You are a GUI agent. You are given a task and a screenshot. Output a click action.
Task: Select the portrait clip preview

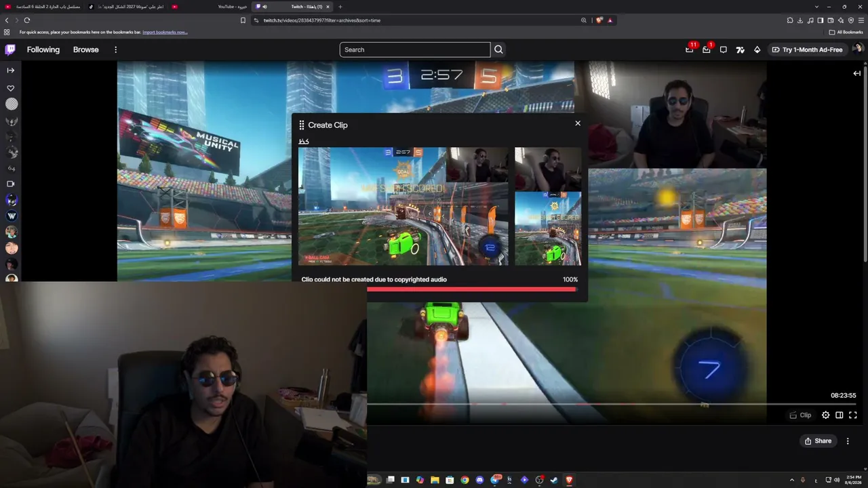pyautogui.click(x=548, y=206)
